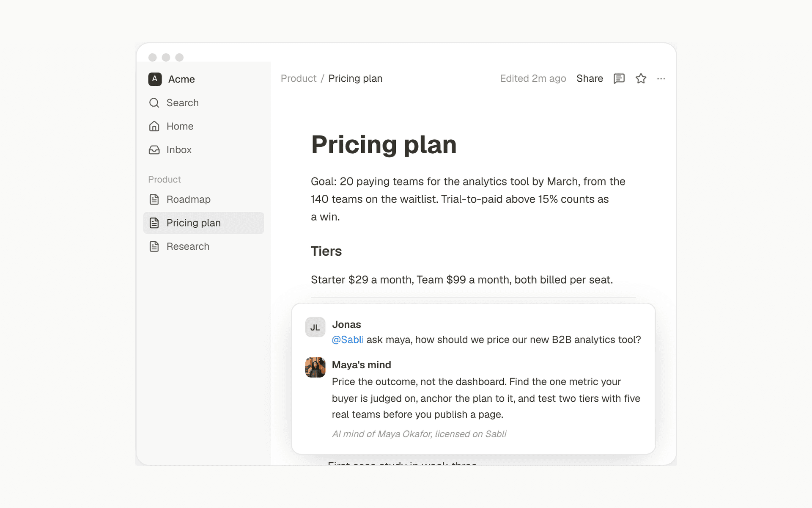812x508 pixels.
Task: Open Home label in the sidebar
Action: (x=180, y=126)
